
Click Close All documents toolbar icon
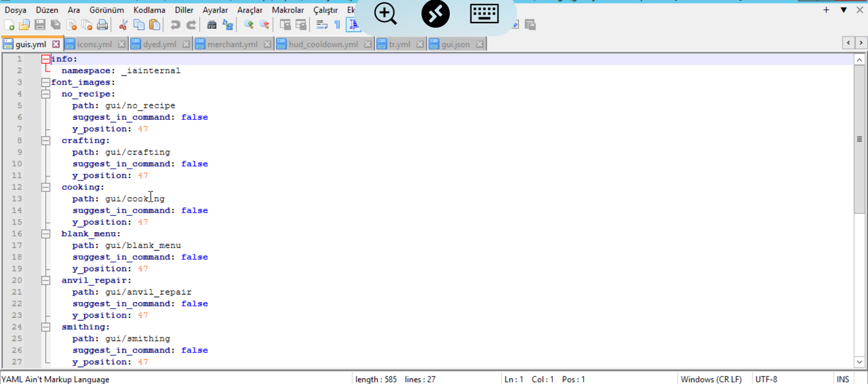click(x=87, y=24)
